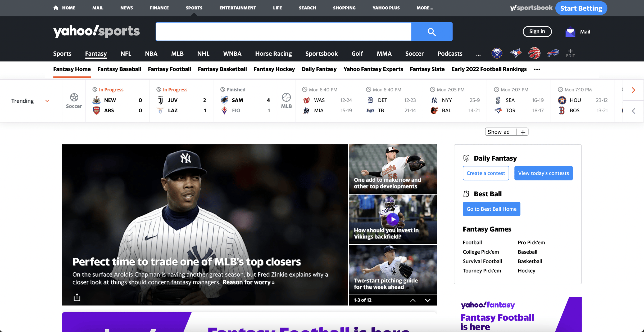Click the plus EDIT teams icon
The width and height of the screenshot is (644, 332).
570,53
